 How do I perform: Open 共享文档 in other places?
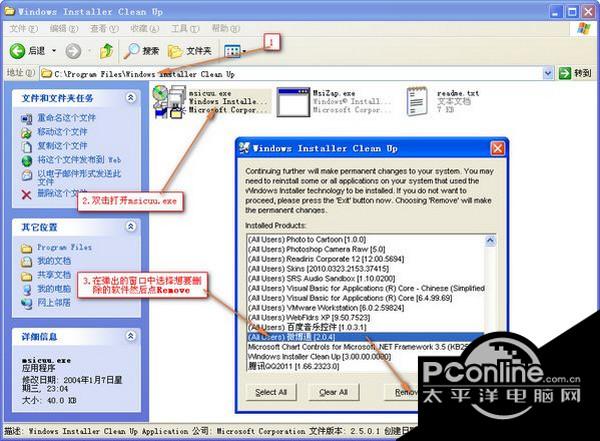pyautogui.click(x=54, y=275)
